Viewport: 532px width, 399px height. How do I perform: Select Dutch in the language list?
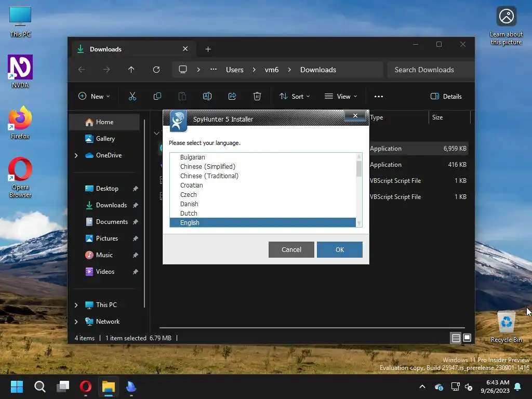click(x=262, y=214)
